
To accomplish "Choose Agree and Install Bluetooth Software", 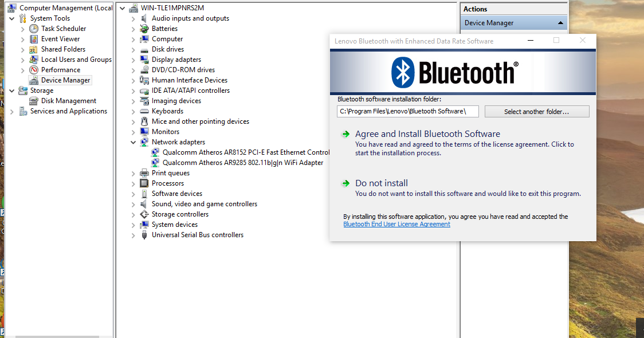I will point(427,134).
